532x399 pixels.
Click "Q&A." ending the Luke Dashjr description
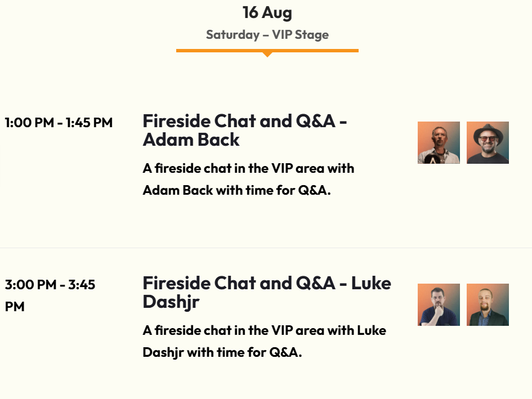[x=285, y=353]
